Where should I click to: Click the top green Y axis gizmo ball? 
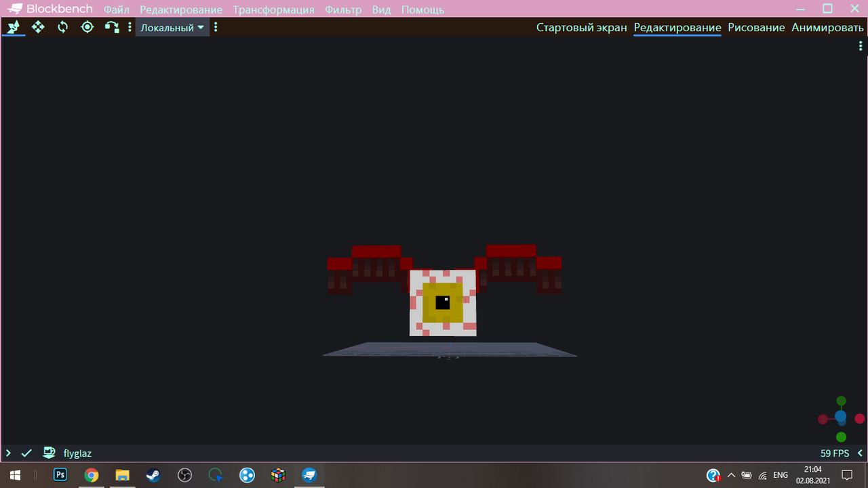pyautogui.click(x=841, y=401)
